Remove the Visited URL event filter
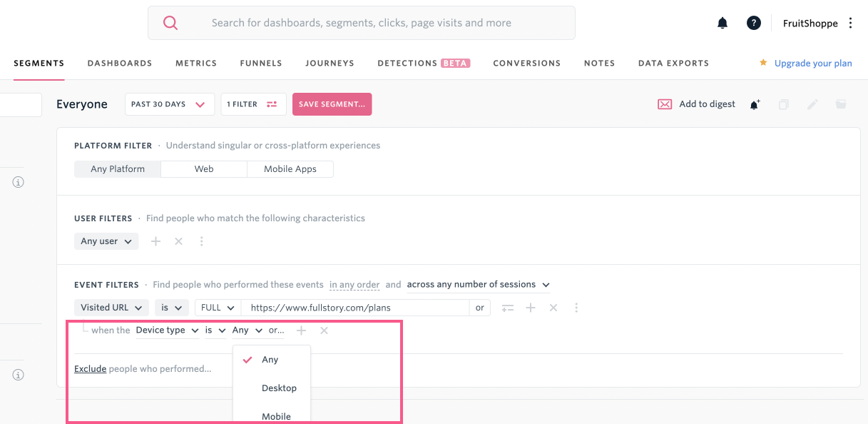This screenshot has width=868, height=424. pos(553,308)
